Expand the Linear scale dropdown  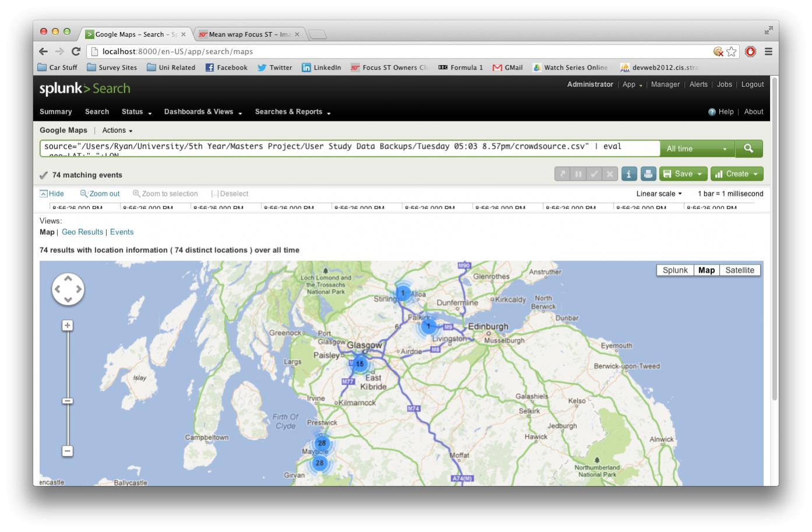pyautogui.click(x=659, y=193)
